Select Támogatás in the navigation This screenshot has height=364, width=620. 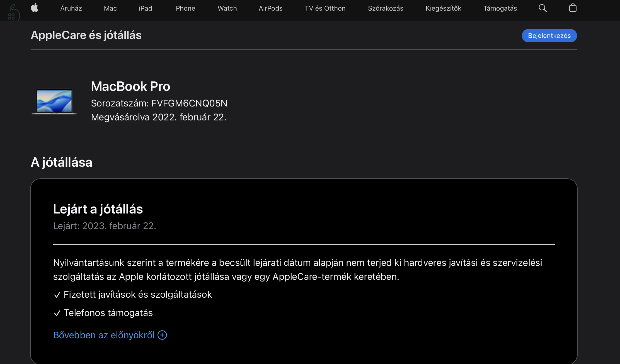click(x=500, y=8)
